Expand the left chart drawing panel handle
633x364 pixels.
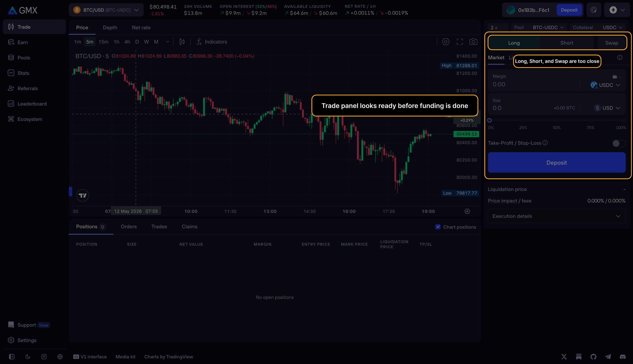click(x=71, y=192)
